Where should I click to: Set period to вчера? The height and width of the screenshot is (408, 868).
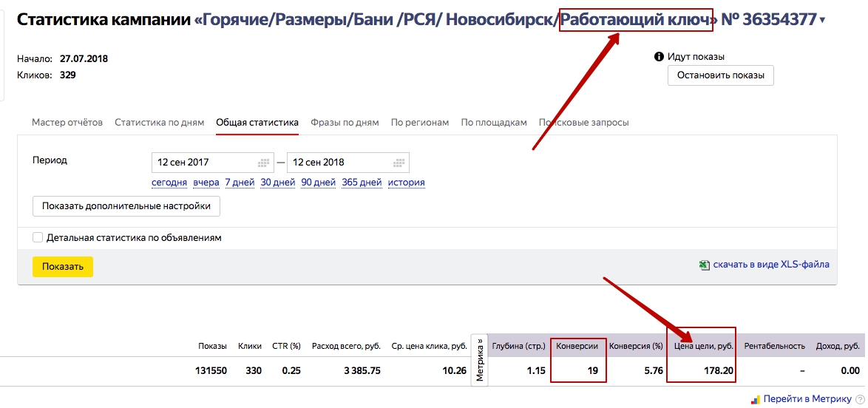pyautogui.click(x=206, y=182)
